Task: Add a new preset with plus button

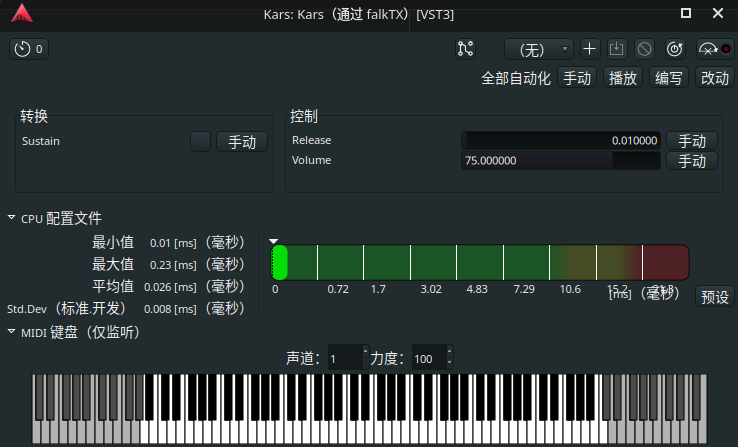Action: point(590,49)
